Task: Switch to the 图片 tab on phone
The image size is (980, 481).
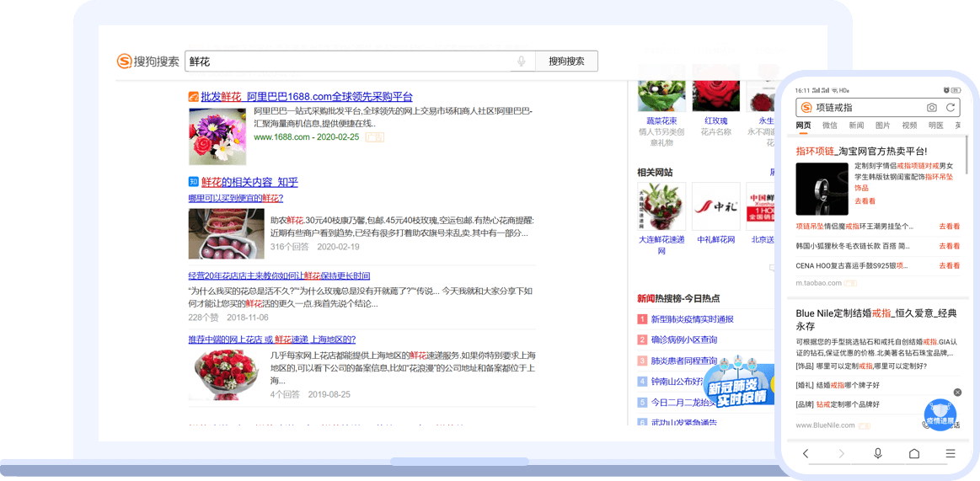Action: 882,126
